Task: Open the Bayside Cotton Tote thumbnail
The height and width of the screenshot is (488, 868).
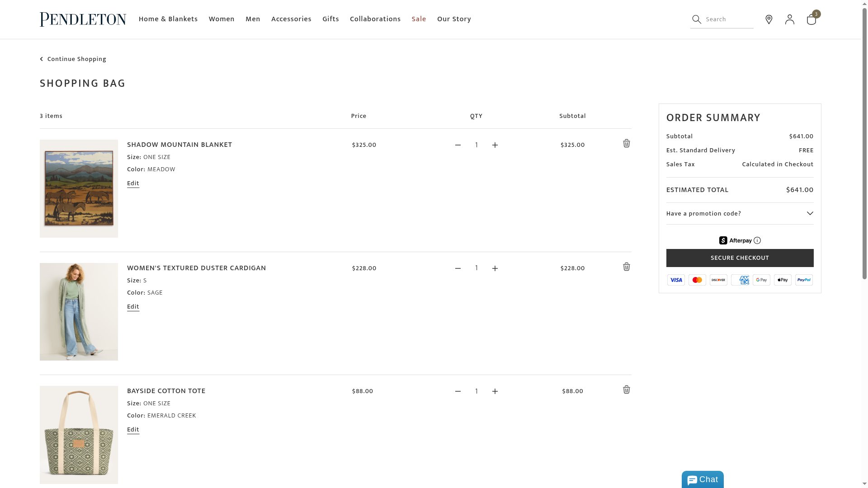Action: pos(79,435)
